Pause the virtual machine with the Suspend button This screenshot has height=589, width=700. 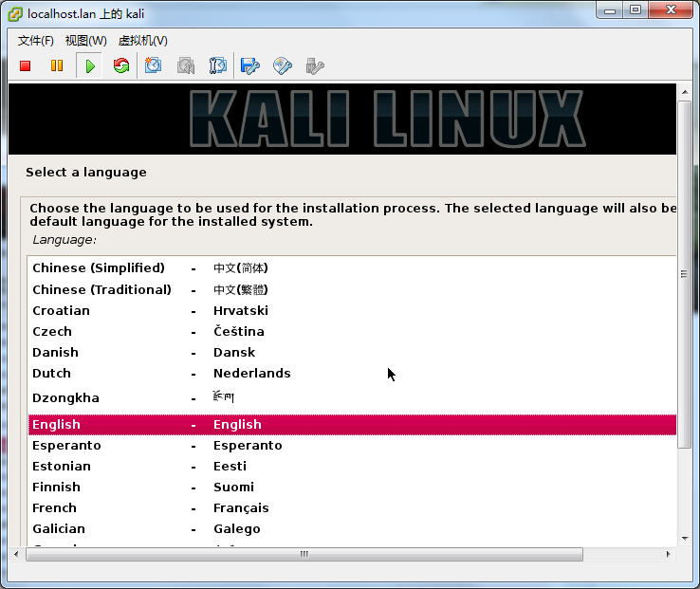click(57, 66)
